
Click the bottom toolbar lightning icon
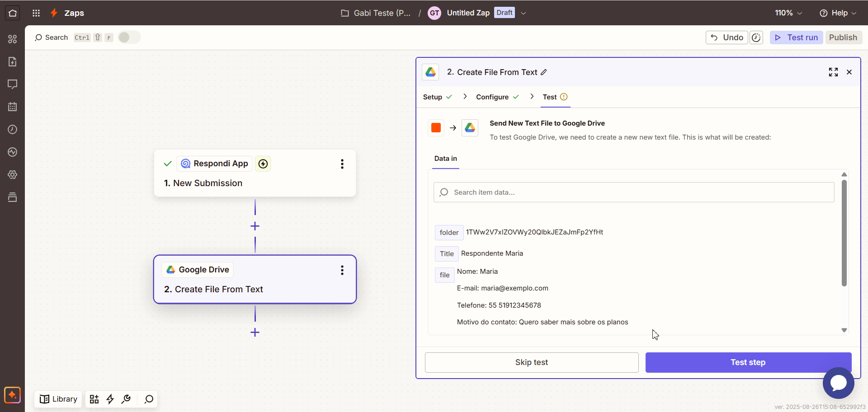(x=110, y=399)
